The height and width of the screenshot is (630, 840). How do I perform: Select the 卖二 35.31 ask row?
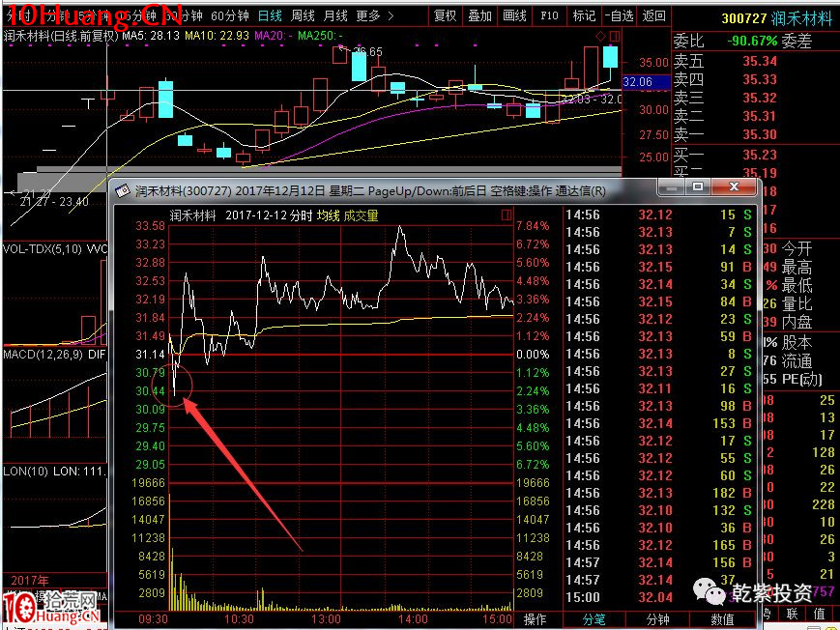[x=725, y=116]
